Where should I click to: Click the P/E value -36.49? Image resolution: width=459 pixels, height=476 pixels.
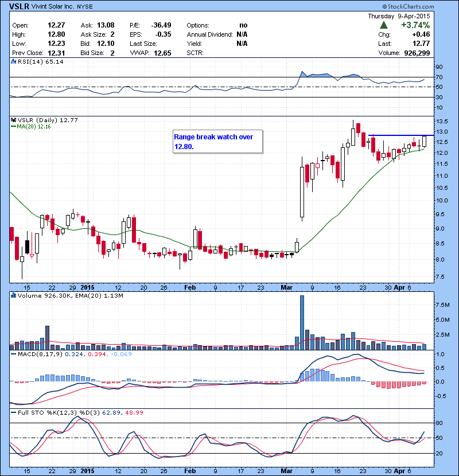(x=161, y=25)
